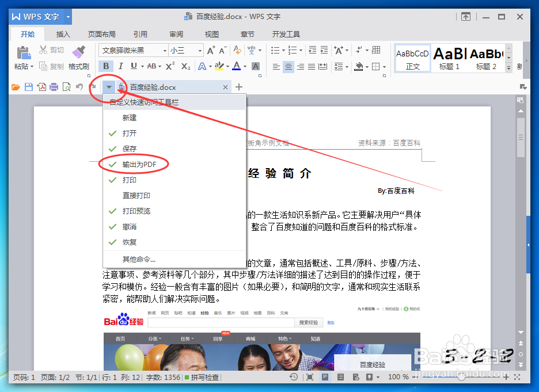Close the 百度经验.docx document tab
539x392 pixels.
[225, 87]
